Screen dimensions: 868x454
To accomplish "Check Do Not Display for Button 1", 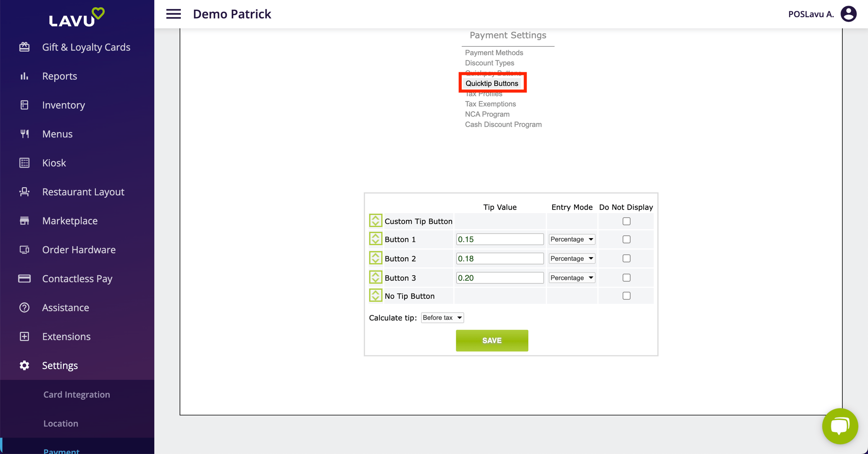I will (626, 239).
